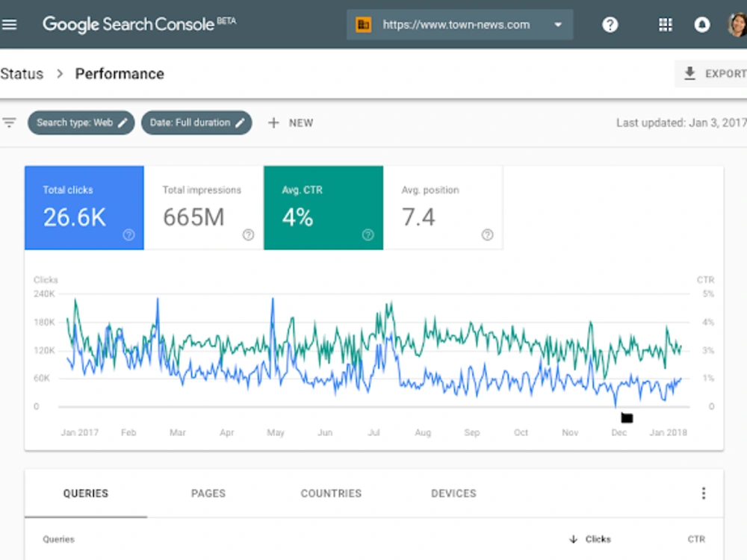Viewport: 747px width, 560px height.
Task: Toggle the Total impressions metric card
Action: point(204,208)
